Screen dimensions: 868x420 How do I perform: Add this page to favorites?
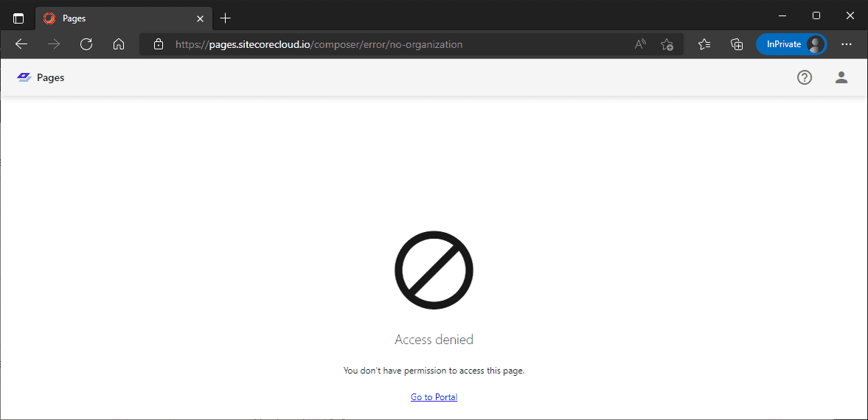pyautogui.click(x=667, y=44)
